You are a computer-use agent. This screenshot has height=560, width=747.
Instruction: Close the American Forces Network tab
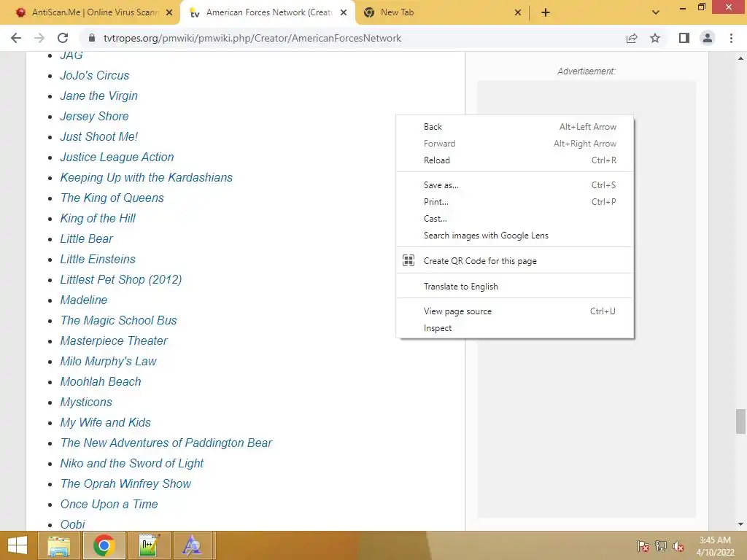(344, 12)
